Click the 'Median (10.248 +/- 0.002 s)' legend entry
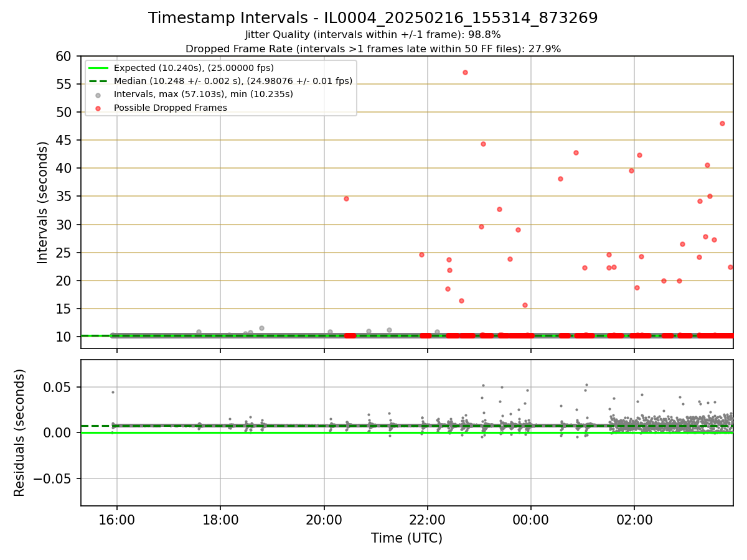 click(x=233, y=81)
